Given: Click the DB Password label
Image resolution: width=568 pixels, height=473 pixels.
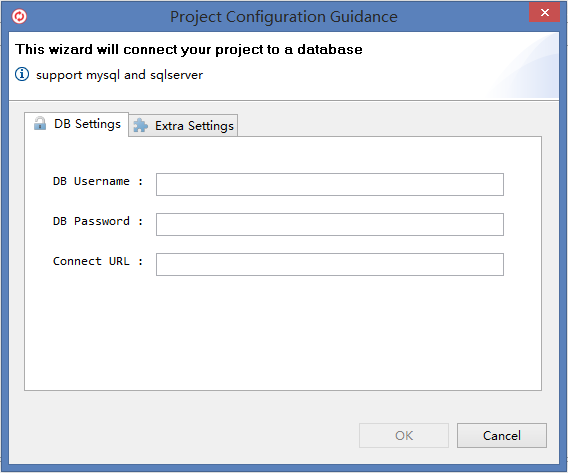Looking at the screenshot, I should [x=98, y=221].
